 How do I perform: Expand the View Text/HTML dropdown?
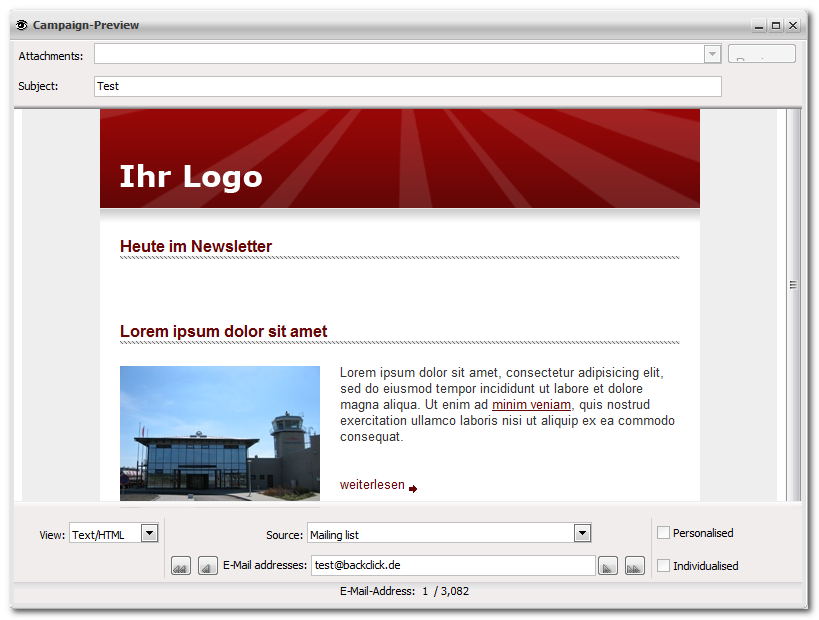point(149,533)
